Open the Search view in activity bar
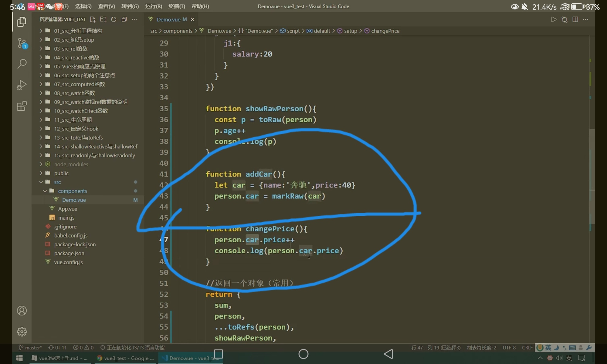This screenshot has height=364, width=607. point(22,64)
